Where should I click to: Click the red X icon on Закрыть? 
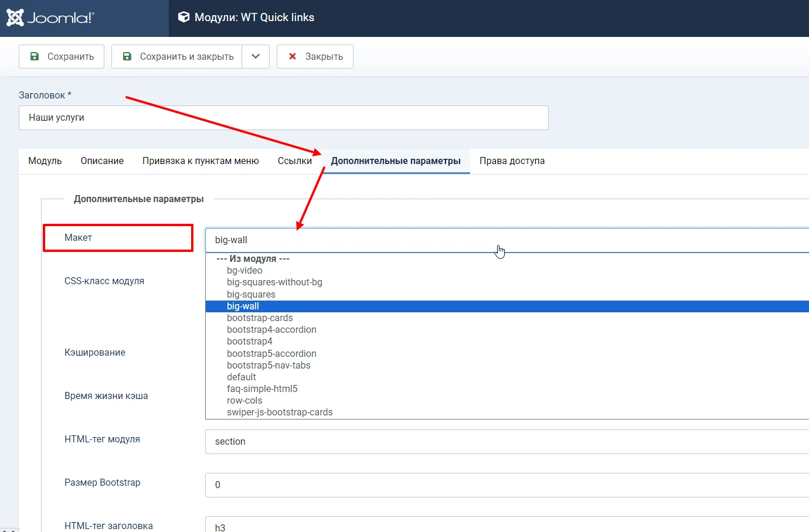coord(292,56)
